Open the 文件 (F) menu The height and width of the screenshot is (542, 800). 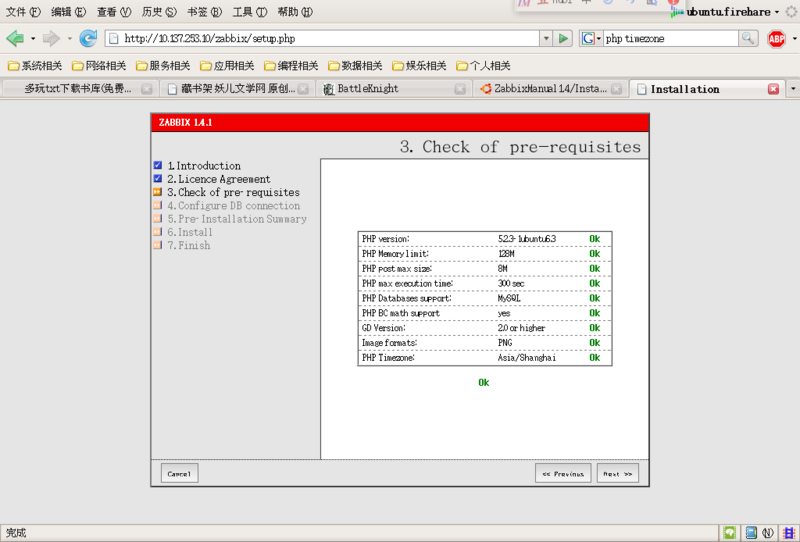coord(23,12)
